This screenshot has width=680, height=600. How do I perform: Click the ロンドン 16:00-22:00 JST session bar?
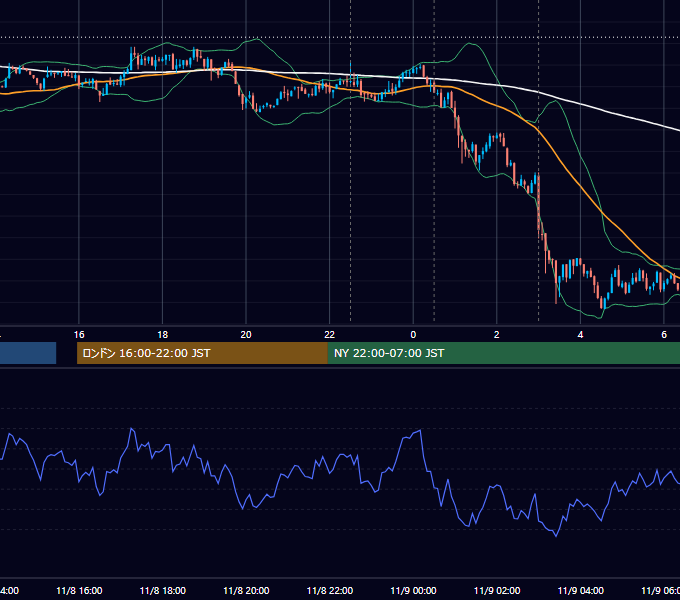coord(202,353)
